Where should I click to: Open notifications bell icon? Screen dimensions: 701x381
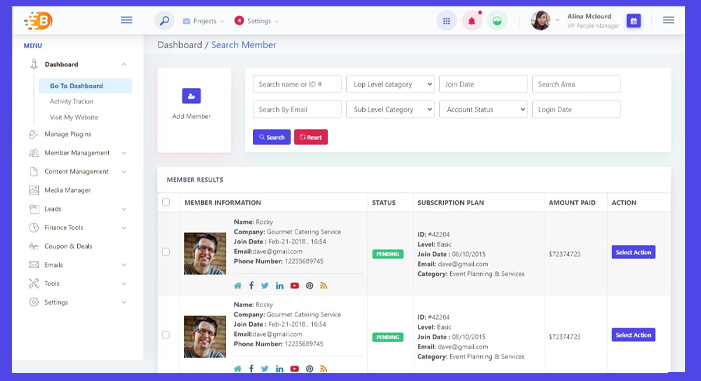[472, 21]
